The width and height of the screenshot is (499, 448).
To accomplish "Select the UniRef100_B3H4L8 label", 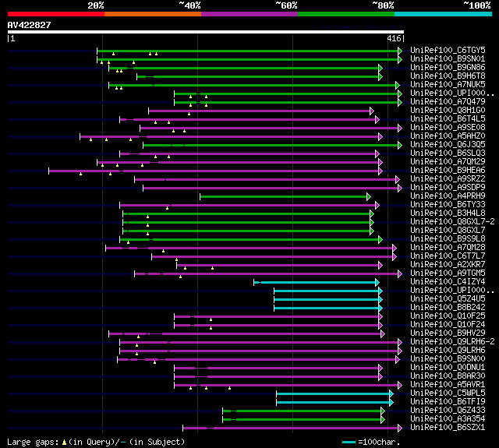I will [448, 213].
